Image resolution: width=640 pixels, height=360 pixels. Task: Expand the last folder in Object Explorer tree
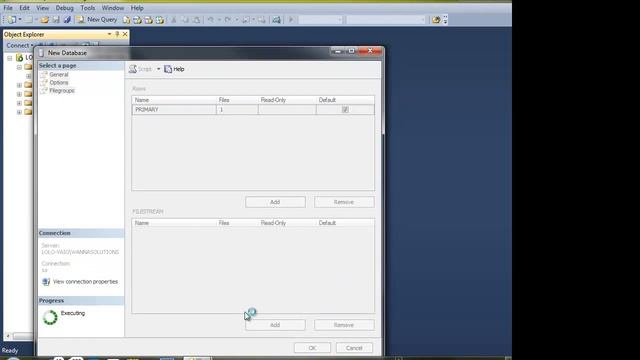tap(19, 112)
